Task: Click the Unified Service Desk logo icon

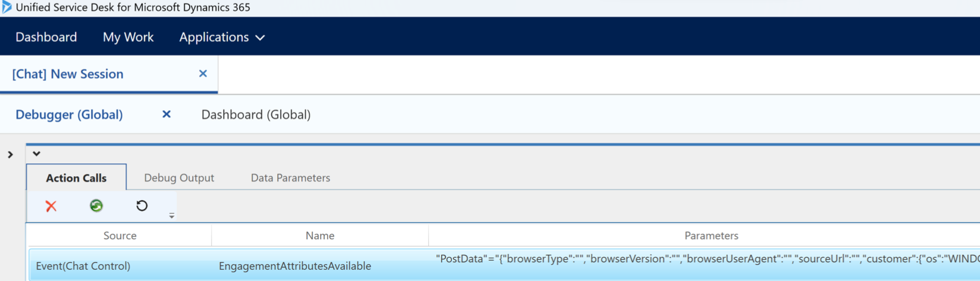Action: [x=7, y=7]
